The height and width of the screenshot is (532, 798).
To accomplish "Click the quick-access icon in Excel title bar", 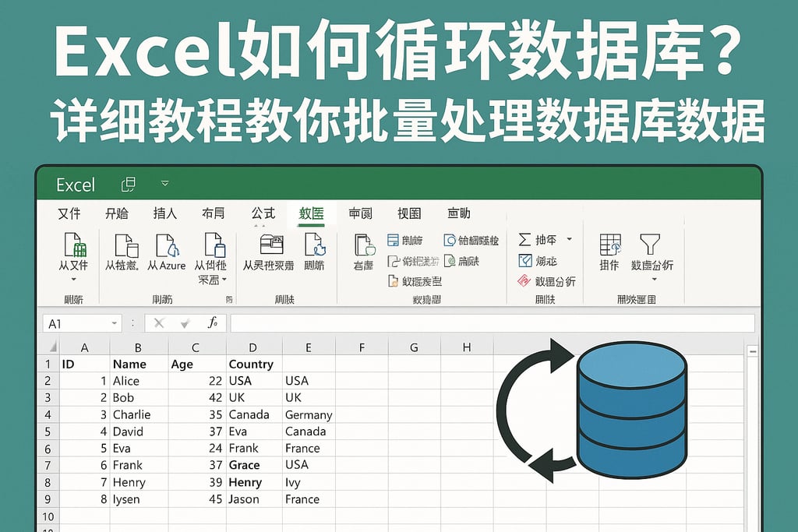I will point(129,184).
